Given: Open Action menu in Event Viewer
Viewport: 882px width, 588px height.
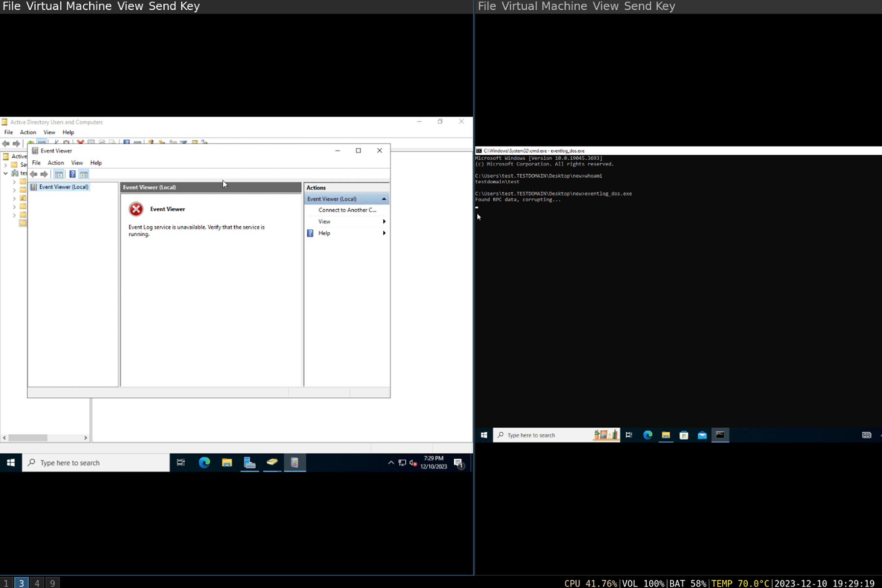Looking at the screenshot, I should pos(56,163).
